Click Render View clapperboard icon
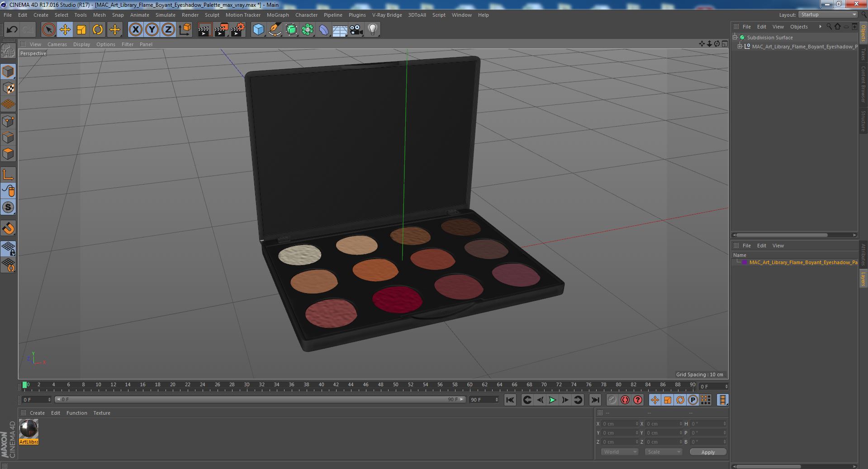 pos(204,30)
